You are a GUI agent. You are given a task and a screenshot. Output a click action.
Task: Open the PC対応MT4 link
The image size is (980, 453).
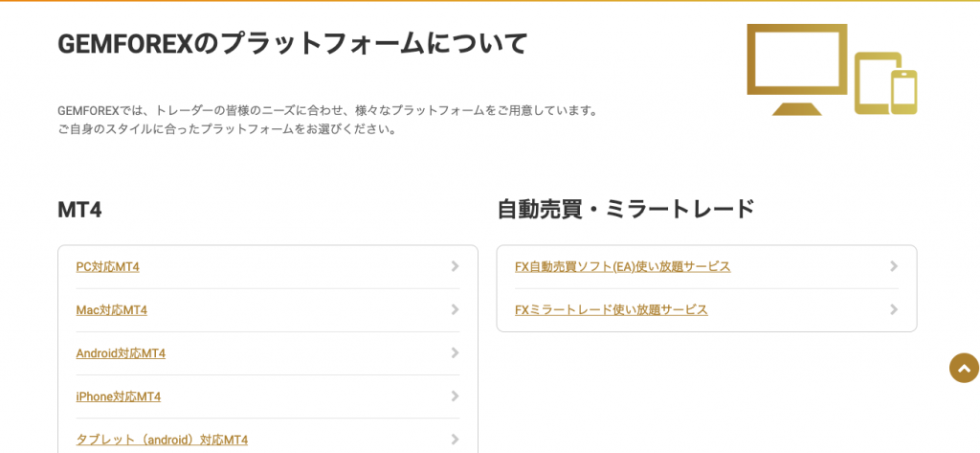point(107,267)
